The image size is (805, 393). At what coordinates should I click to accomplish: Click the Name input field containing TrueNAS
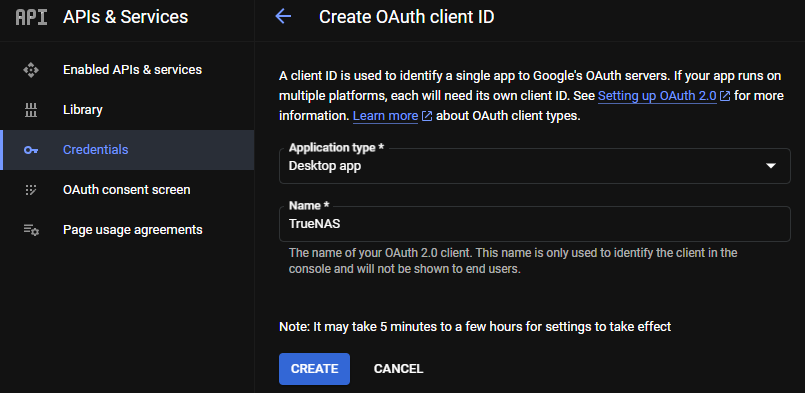point(534,224)
